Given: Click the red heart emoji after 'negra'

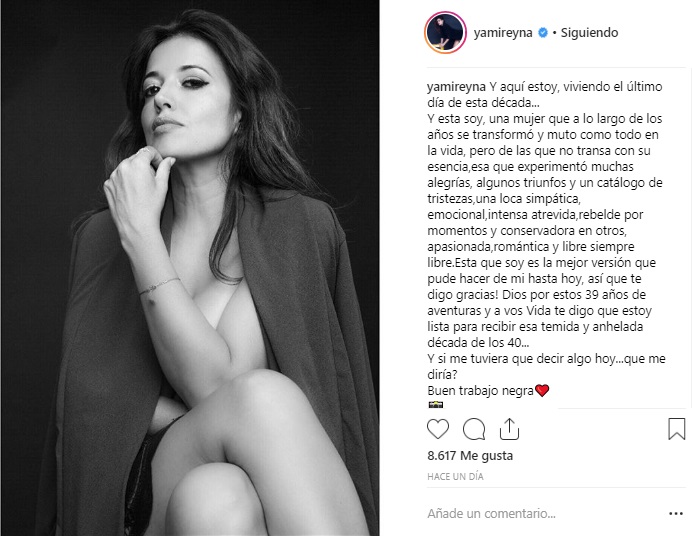Looking at the screenshot, I should point(542,390).
